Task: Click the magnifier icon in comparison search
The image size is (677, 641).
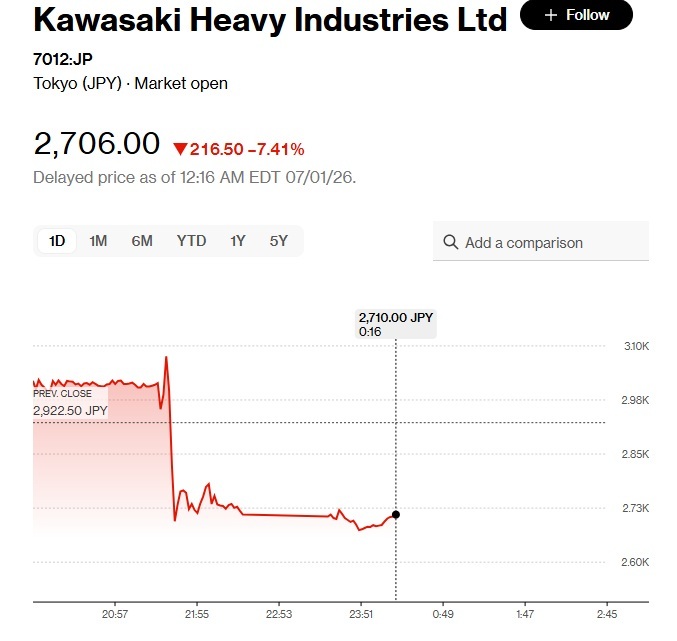Action: 450,242
